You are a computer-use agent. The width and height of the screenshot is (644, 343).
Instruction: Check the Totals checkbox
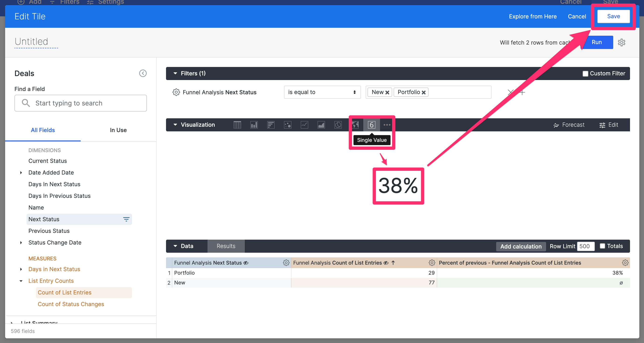tap(602, 246)
